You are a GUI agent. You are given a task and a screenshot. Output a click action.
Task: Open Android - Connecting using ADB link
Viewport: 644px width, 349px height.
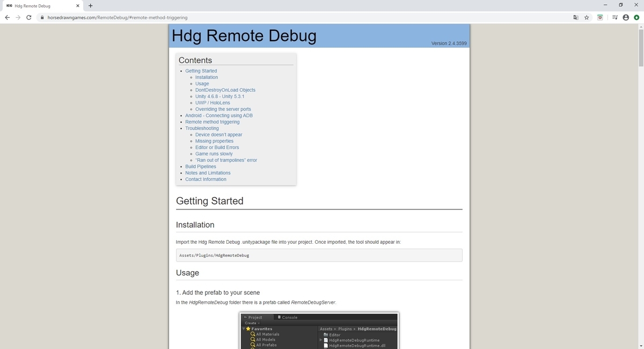pyautogui.click(x=219, y=115)
